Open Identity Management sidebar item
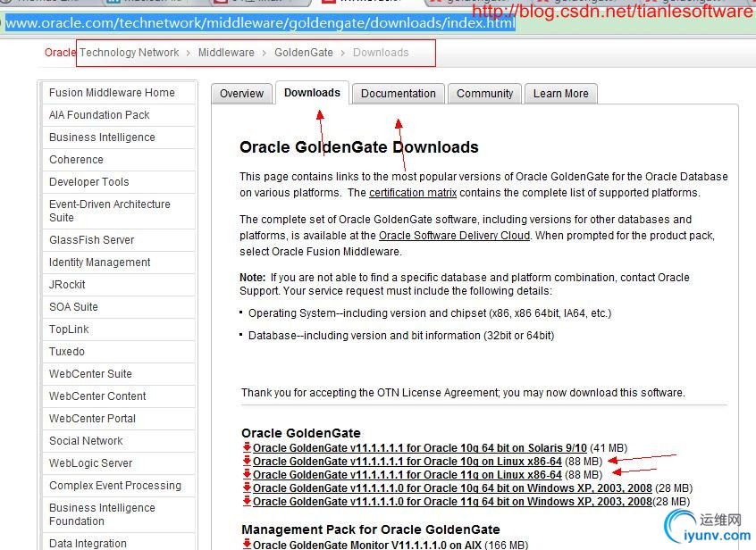Viewport: 756px width, 550px height. [119, 262]
